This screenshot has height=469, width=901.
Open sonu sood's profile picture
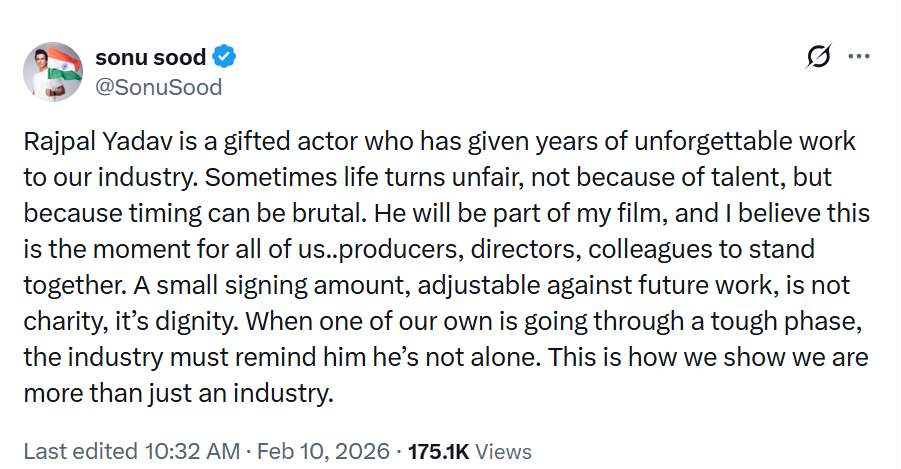tap(52, 72)
